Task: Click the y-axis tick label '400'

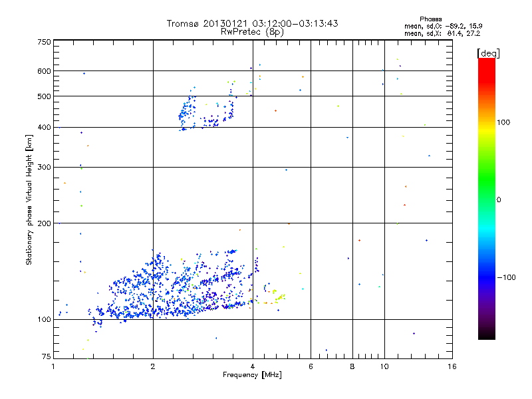Action: click(x=44, y=128)
